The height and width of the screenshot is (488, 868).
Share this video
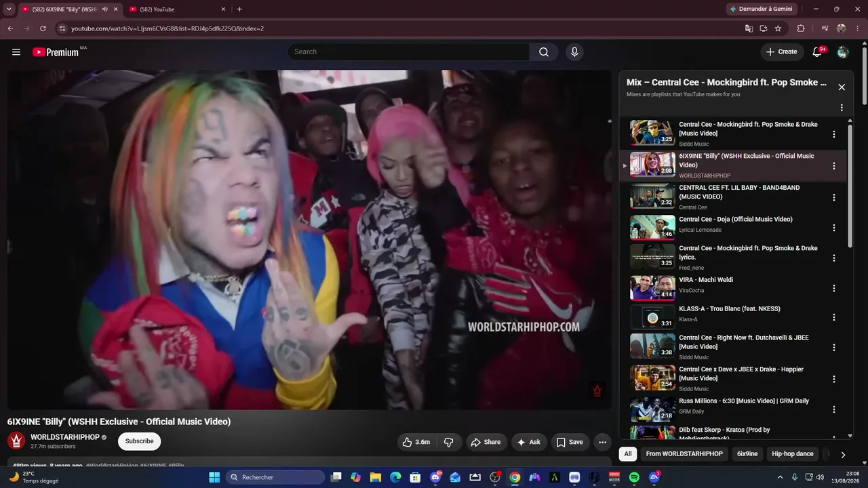tap(486, 442)
